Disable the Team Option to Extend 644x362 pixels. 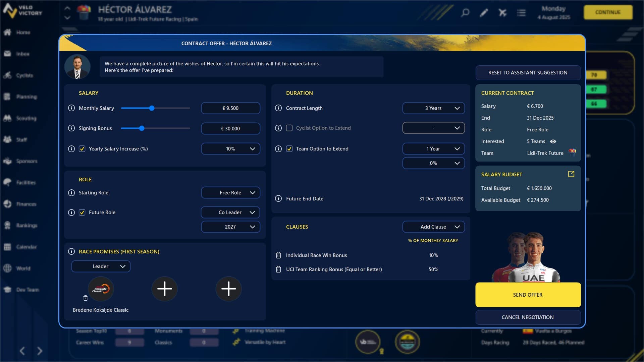click(289, 149)
